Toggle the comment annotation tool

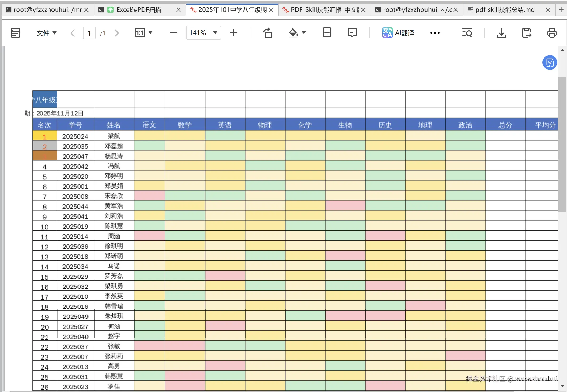pyautogui.click(x=352, y=33)
